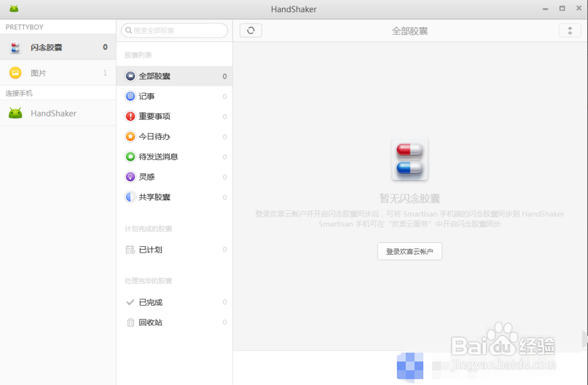Click the capsule pill illustration image
This screenshot has height=385, width=588.
[409, 159]
